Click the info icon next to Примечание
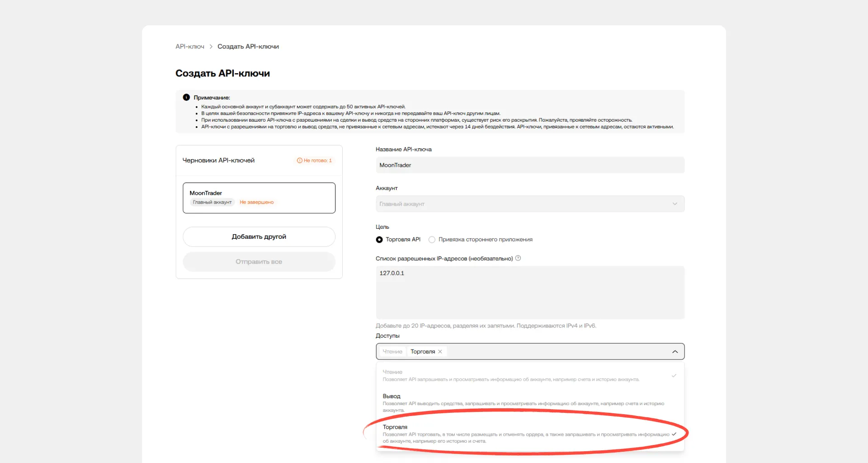The height and width of the screenshot is (463, 868). point(186,97)
